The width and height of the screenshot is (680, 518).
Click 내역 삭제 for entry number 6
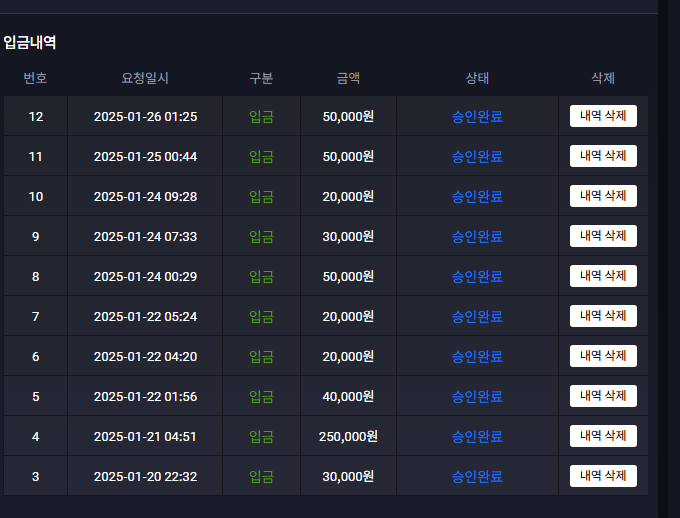pos(603,356)
